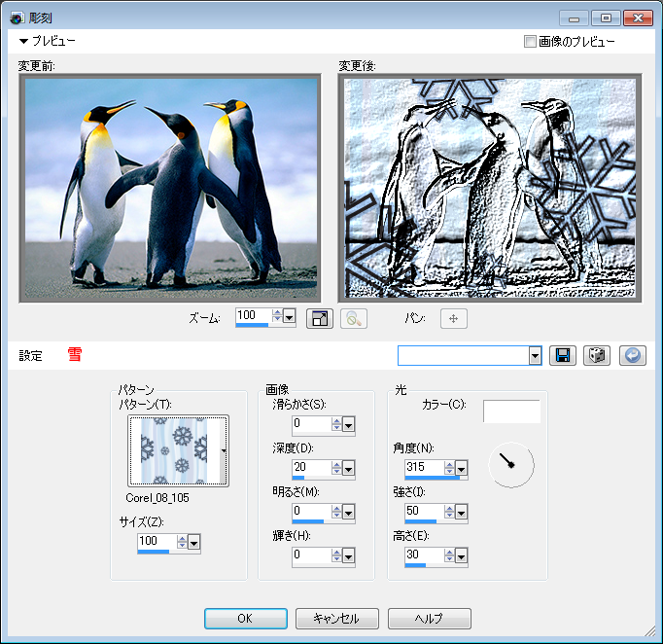The width and height of the screenshot is (663, 644).
Task: Click the 深度 value field
Action: 311,466
